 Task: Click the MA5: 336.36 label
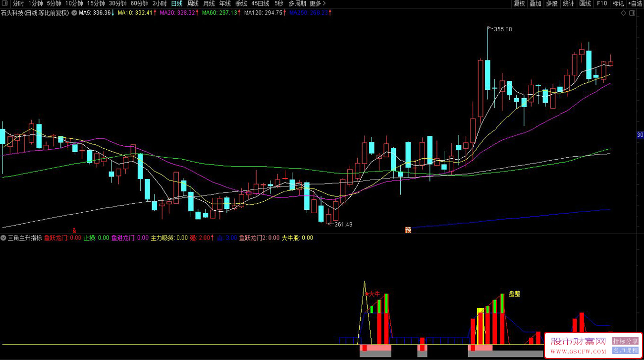[x=97, y=13]
